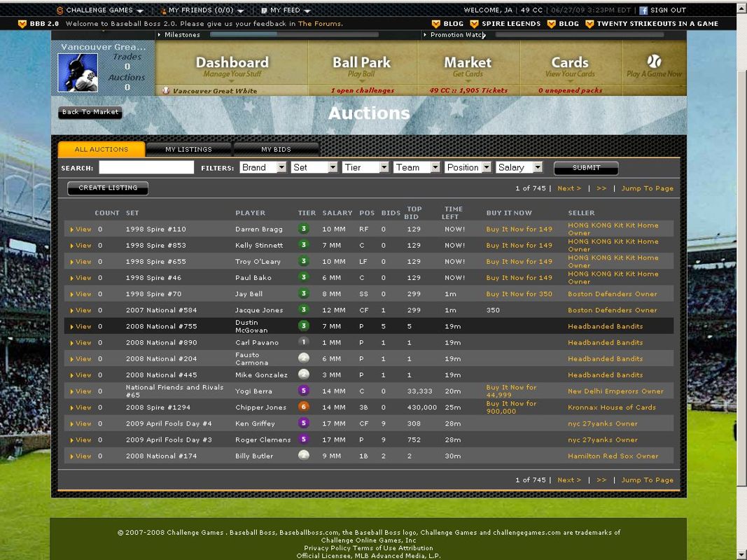Open the Tier filter dropdown
Image resolution: width=747 pixels, height=560 pixels.
[365, 167]
